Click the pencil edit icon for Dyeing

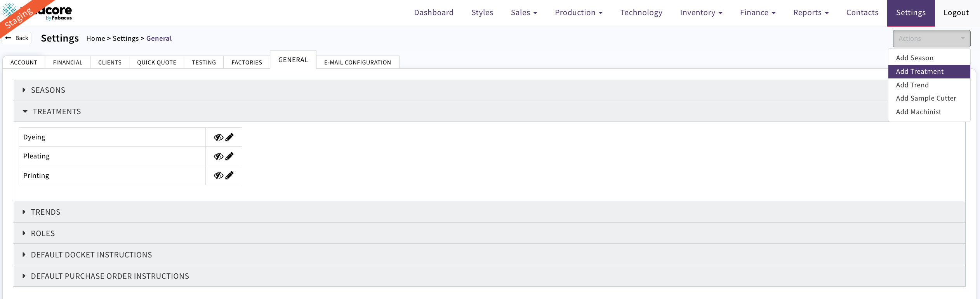pos(229,137)
